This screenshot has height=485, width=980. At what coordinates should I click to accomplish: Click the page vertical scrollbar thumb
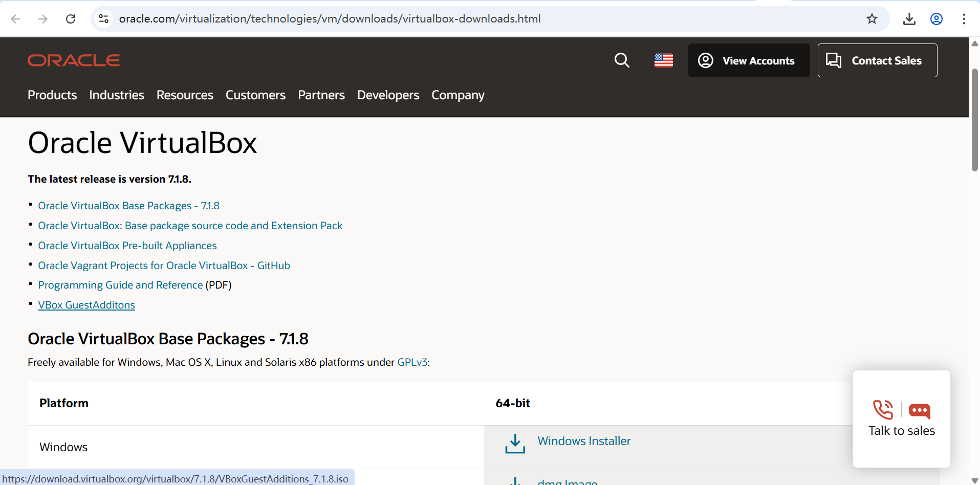coord(975,119)
